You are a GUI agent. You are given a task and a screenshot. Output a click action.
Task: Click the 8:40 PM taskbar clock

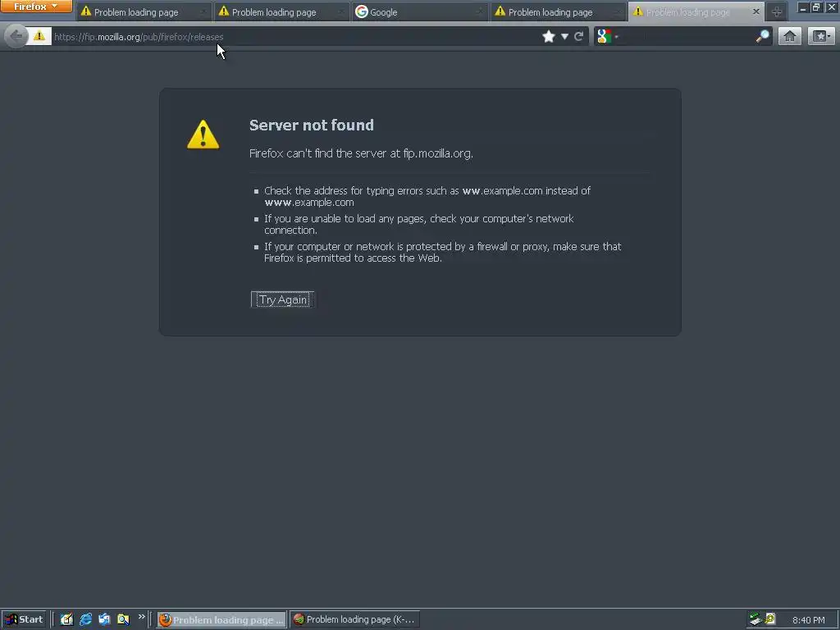click(808, 620)
